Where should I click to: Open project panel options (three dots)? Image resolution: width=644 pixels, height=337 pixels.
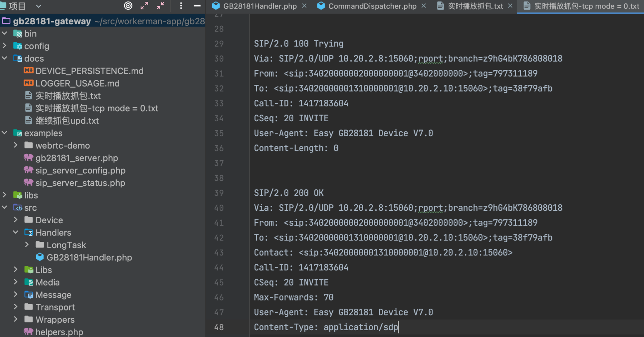[x=181, y=6]
